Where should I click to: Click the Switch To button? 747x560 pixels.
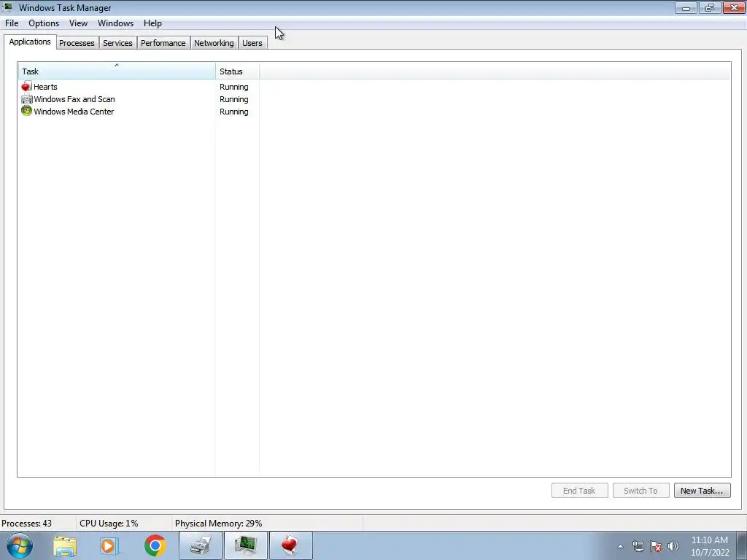coord(640,491)
